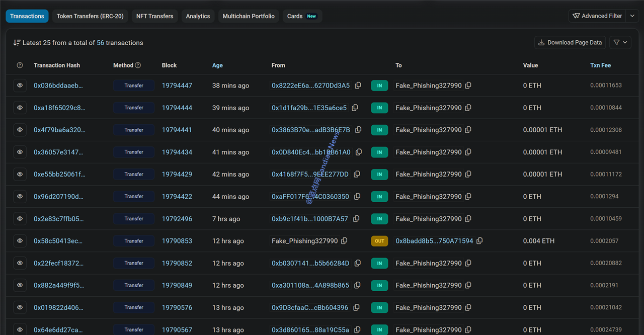This screenshot has width=644, height=335.
Task: Copy address 0x0D840Ec4 in From column
Action: click(x=359, y=152)
